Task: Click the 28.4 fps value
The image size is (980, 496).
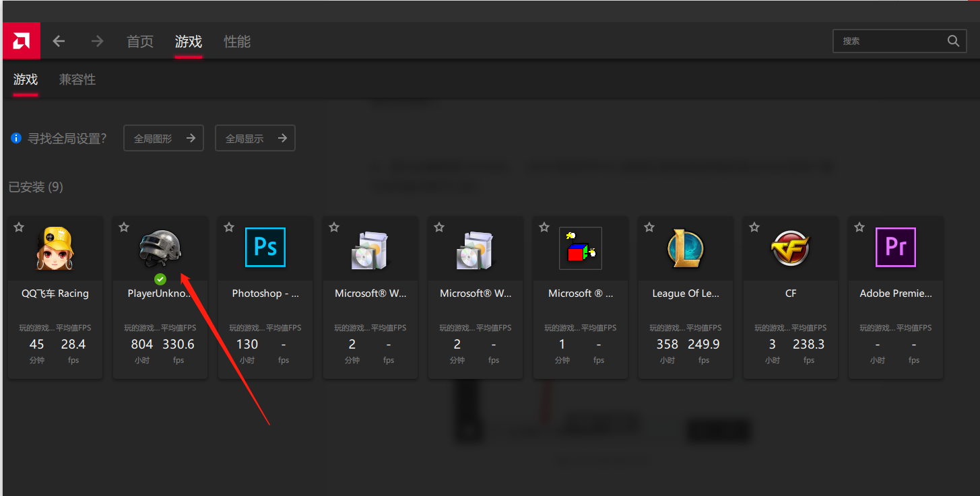Action: (73, 345)
